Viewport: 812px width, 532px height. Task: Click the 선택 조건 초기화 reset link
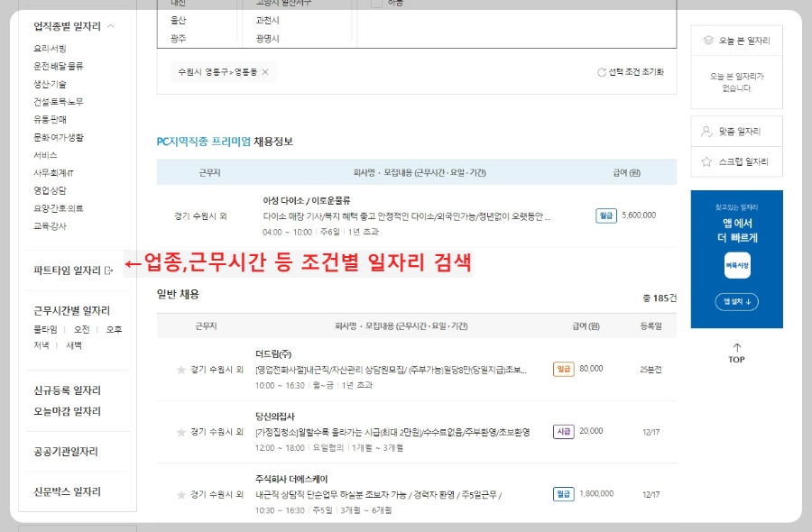click(635, 72)
